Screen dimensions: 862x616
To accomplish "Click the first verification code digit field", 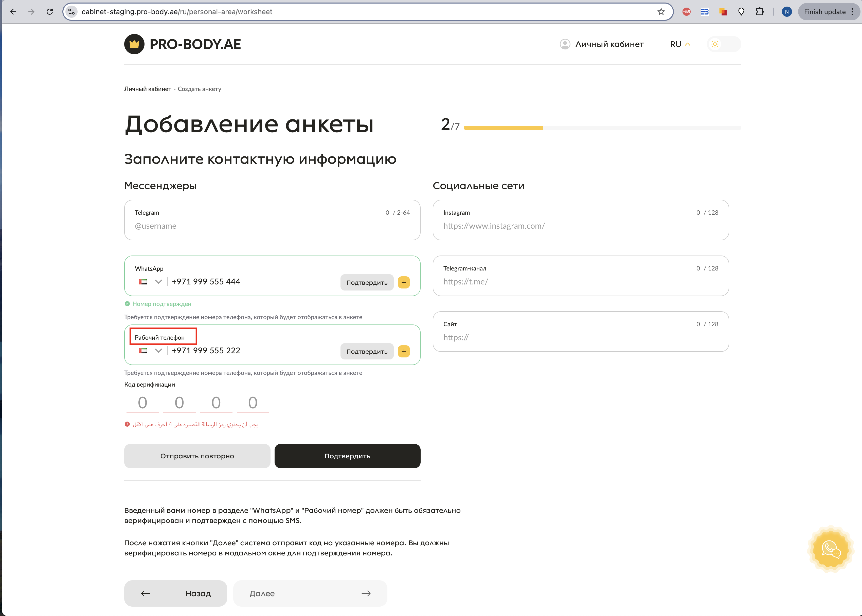I will click(x=142, y=403).
